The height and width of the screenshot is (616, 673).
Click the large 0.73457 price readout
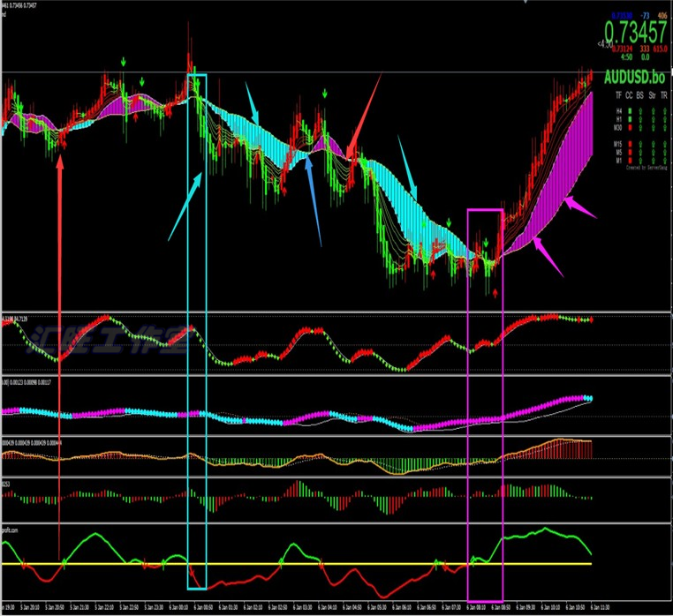coord(636,32)
